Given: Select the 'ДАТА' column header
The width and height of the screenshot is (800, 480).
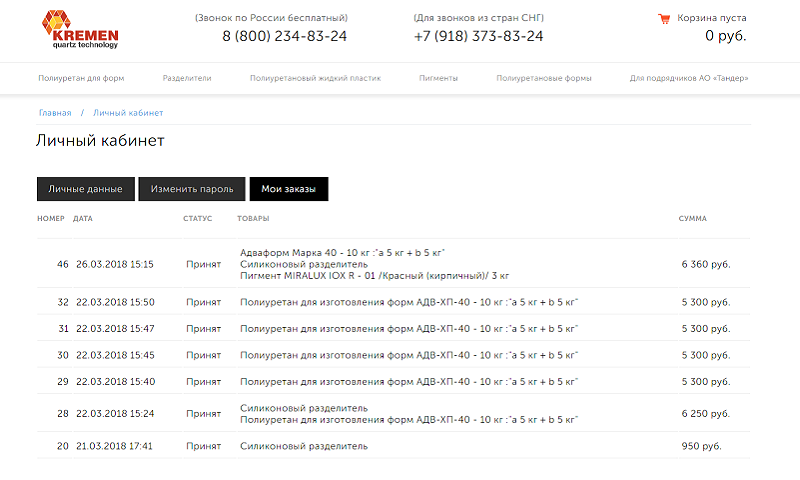Looking at the screenshot, I should coord(83,218).
